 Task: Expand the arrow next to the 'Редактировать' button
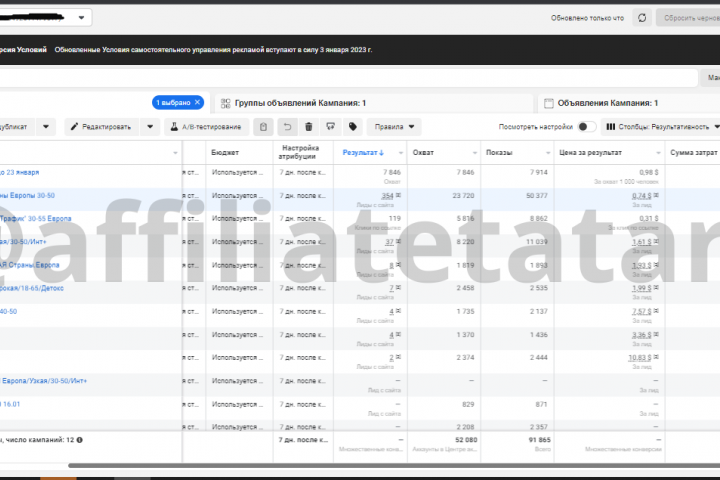click(x=150, y=127)
